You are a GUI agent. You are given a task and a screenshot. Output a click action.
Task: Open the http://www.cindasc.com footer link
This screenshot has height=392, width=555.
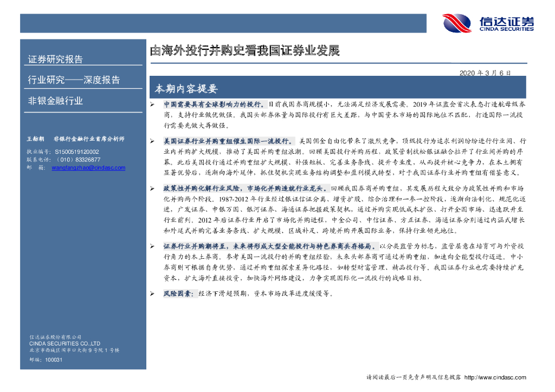click(x=495, y=377)
